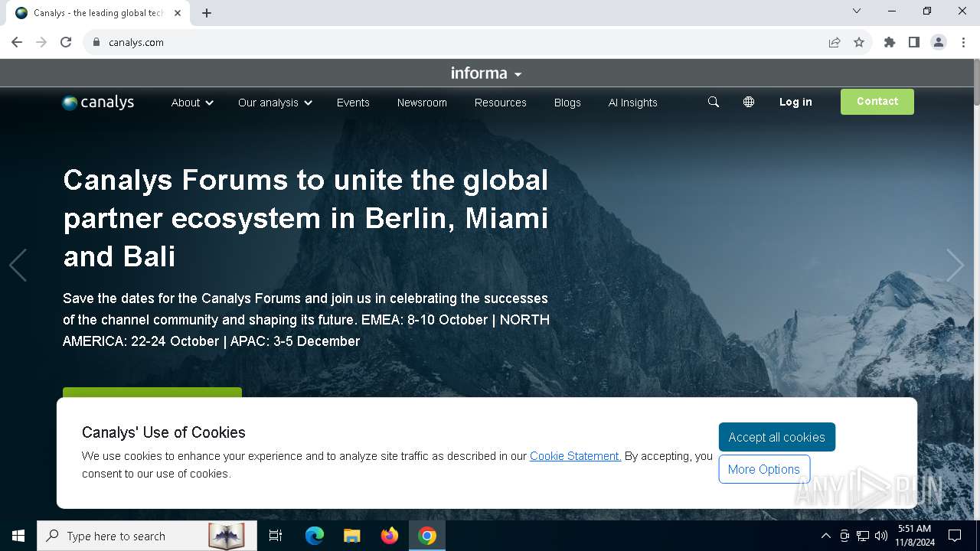Expand Our analysis menu
This screenshot has height=551, width=980.
pos(275,103)
